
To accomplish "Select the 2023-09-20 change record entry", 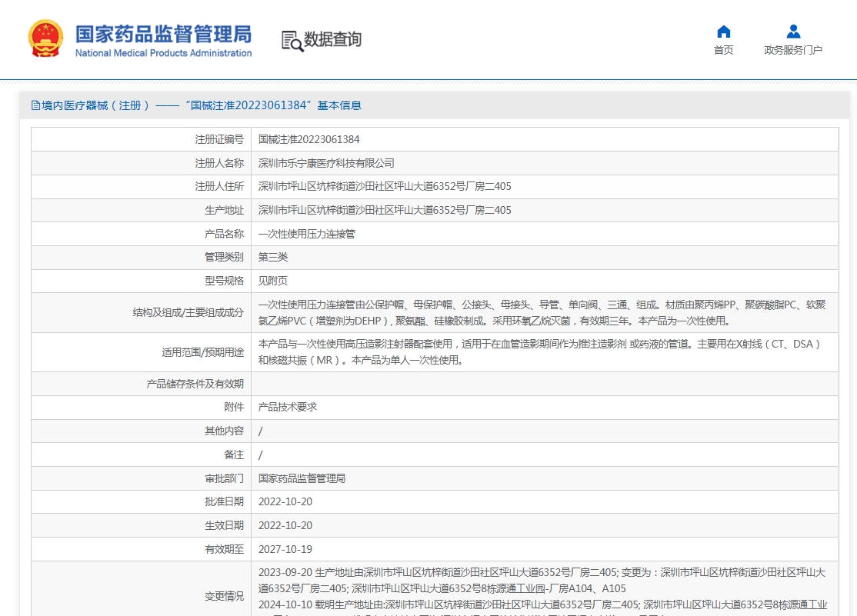I will [542, 581].
